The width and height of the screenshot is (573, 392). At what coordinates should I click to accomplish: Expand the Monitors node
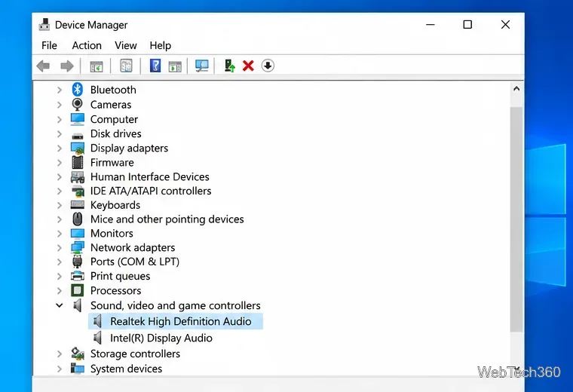point(60,233)
